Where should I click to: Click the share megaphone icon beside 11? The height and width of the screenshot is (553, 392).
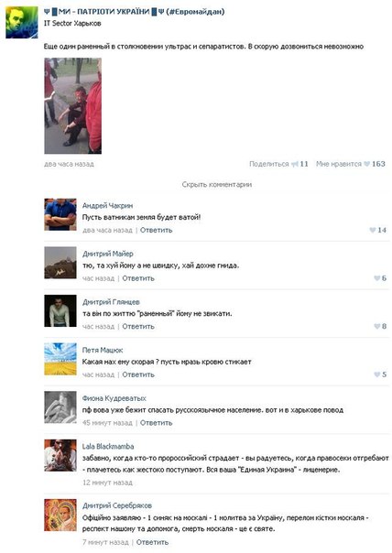[x=295, y=164]
